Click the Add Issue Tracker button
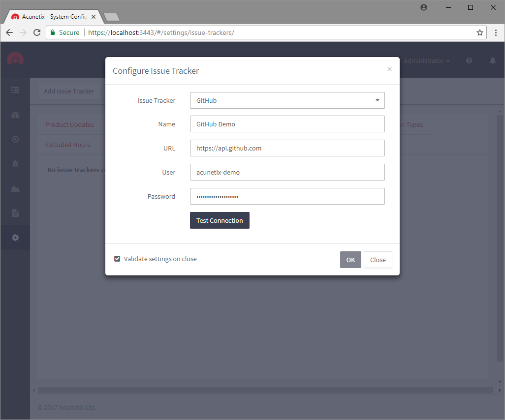Screen dimensions: 505x420 (69, 91)
